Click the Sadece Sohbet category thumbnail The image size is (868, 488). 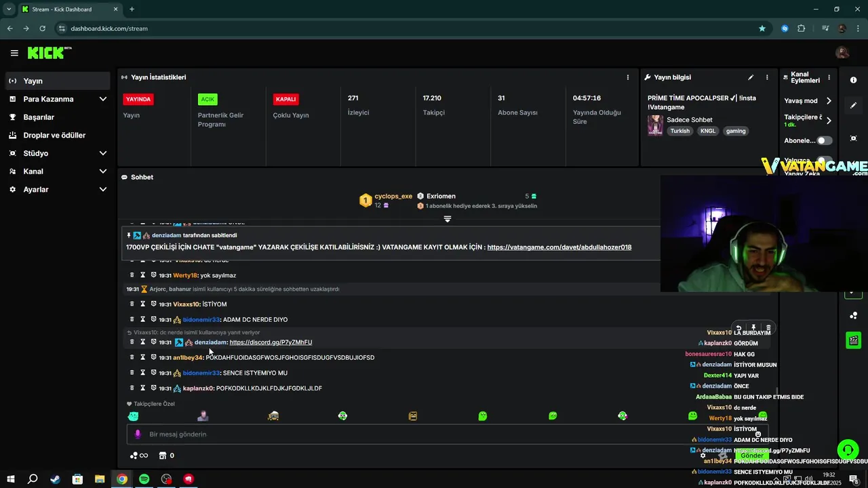click(x=655, y=125)
